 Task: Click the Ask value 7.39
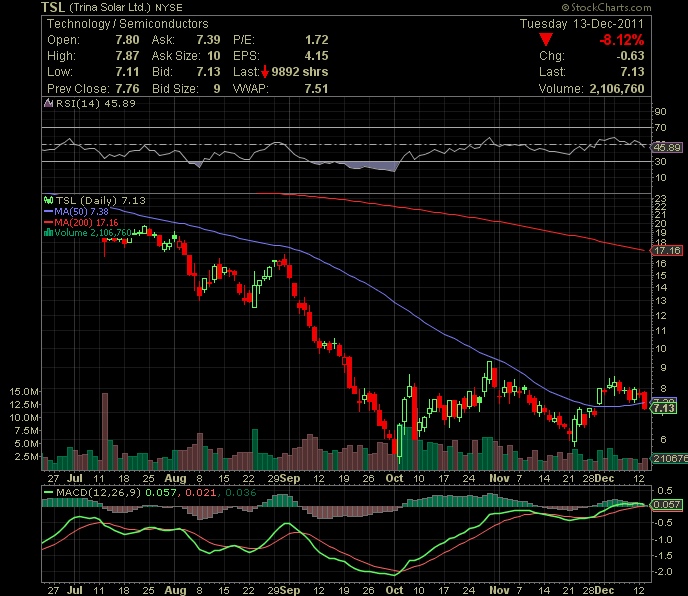point(208,40)
